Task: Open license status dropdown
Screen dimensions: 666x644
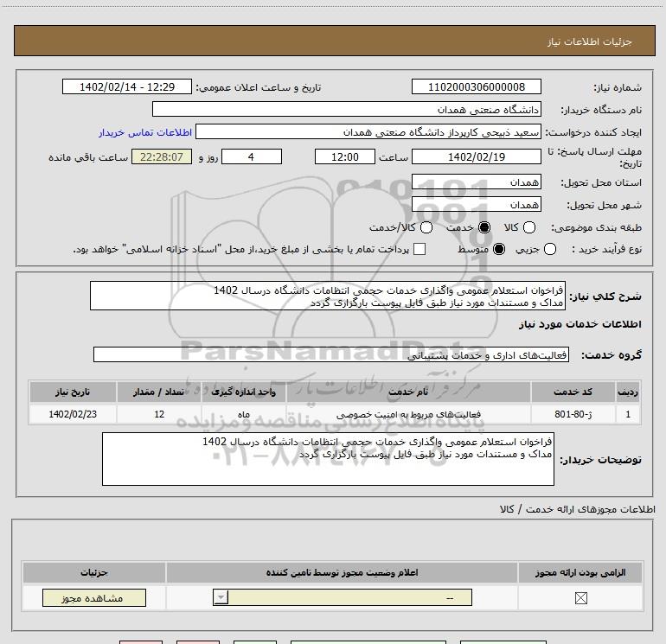Action: [x=343, y=597]
